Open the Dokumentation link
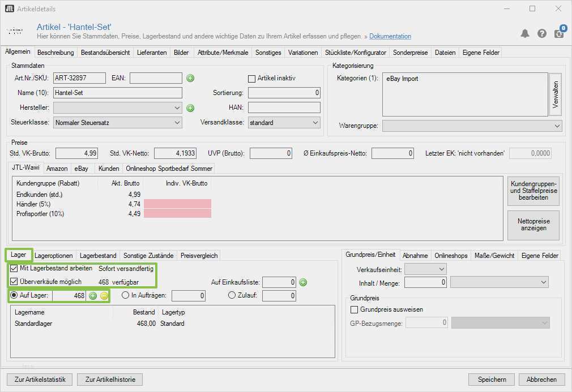 pos(390,36)
